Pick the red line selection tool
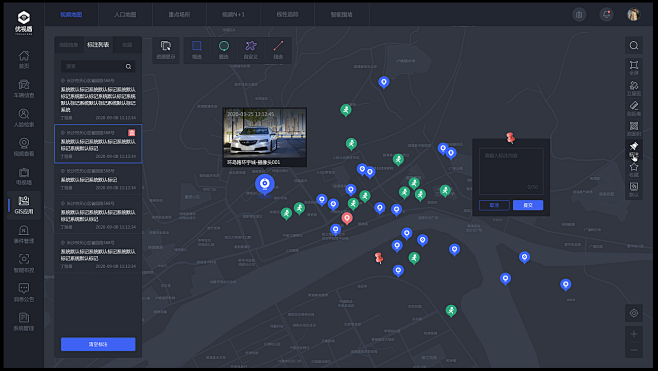This screenshot has height=371, width=658. [x=278, y=50]
